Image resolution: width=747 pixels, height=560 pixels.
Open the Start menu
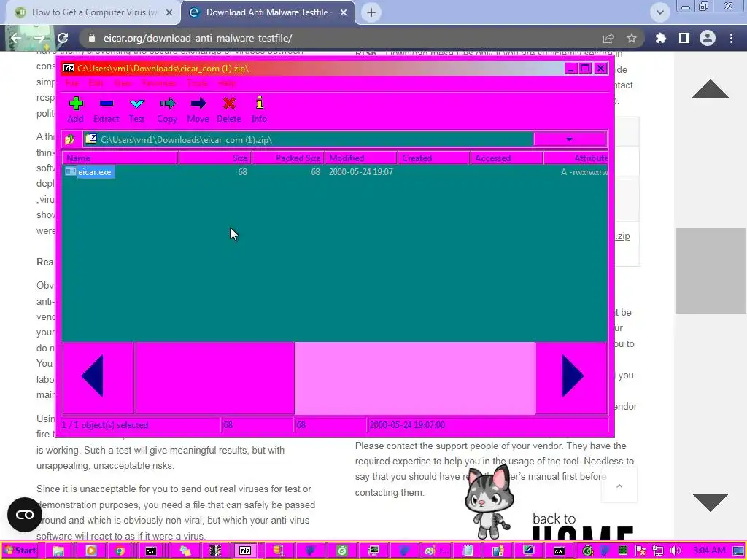coord(20,551)
